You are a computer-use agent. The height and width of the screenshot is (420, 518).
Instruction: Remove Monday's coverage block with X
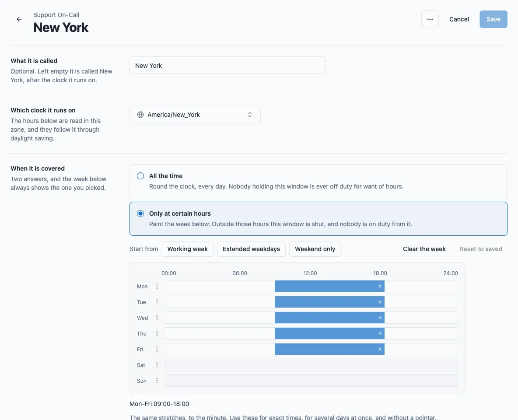pyautogui.click(x=380, y=286)
